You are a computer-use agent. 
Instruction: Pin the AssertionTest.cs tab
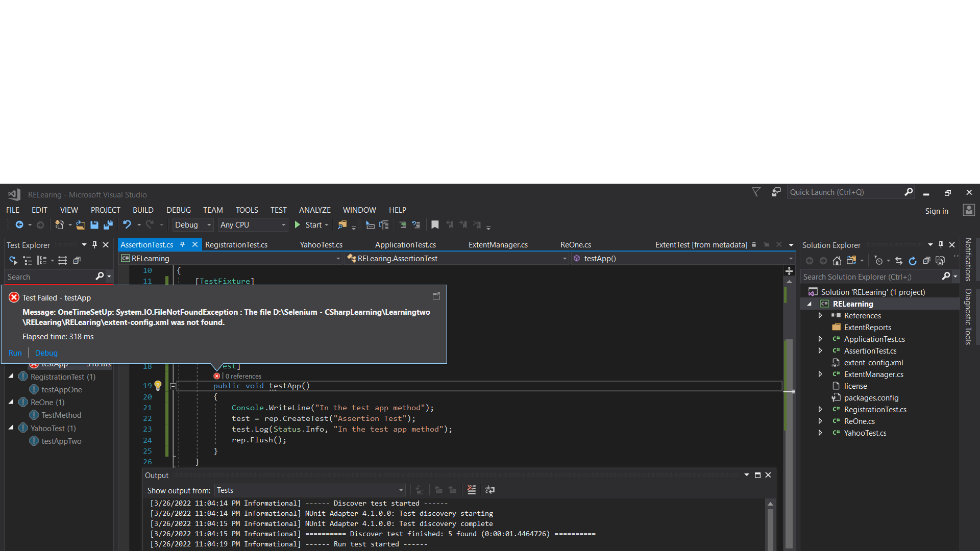(x=182, y=244)
